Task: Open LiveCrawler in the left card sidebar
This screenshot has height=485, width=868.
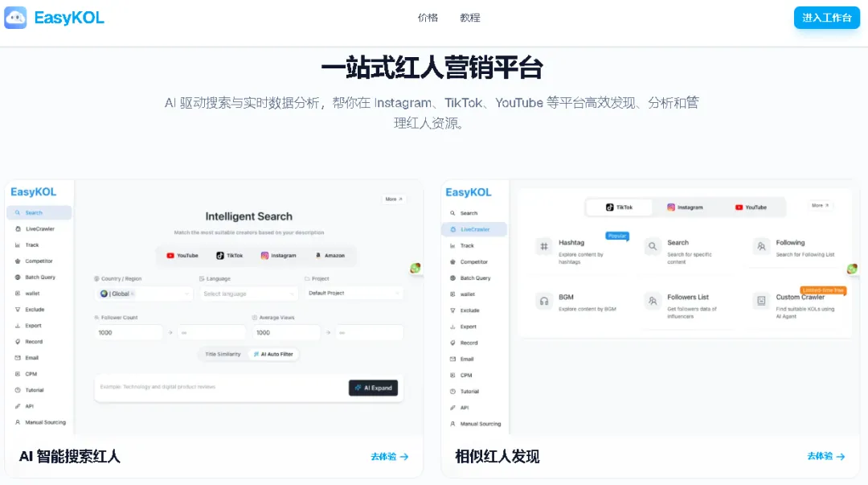Action: click(39, 229)
